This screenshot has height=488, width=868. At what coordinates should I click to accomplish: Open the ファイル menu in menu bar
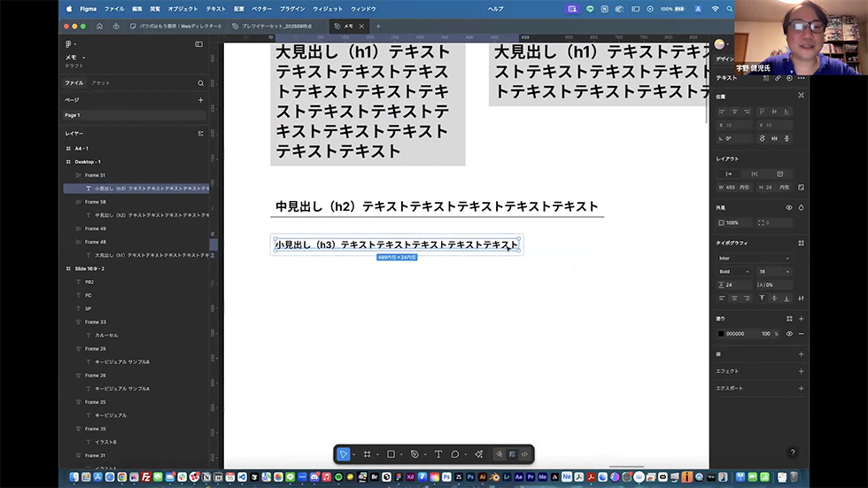(114, 9)
